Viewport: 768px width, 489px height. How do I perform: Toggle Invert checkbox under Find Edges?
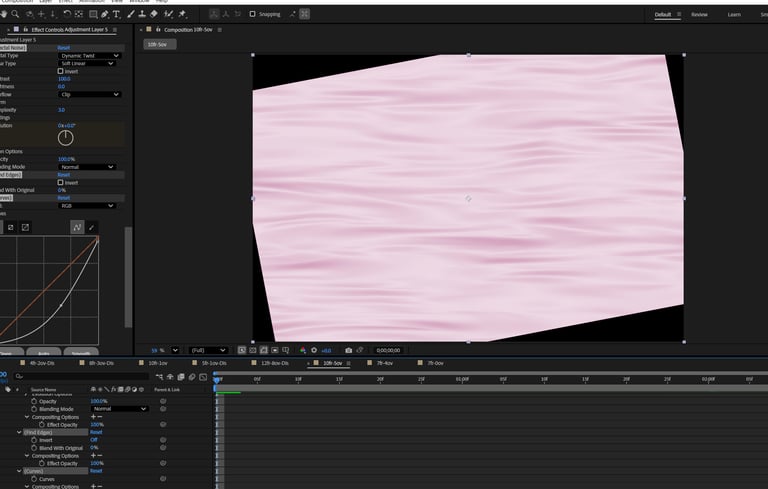(61, 182)
